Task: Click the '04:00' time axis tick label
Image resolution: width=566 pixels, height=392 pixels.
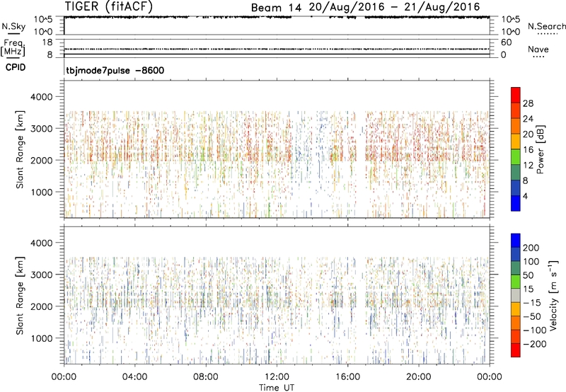Action: [x=134, y=377]
